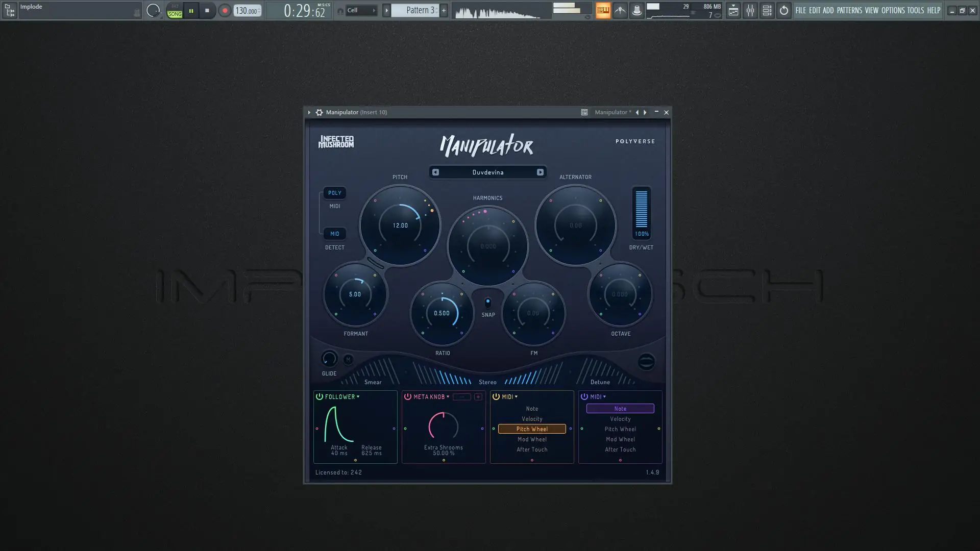This screenshot has height=551, width=980.
Task: Click the record button in the transport
Action: tap(225, 10)
